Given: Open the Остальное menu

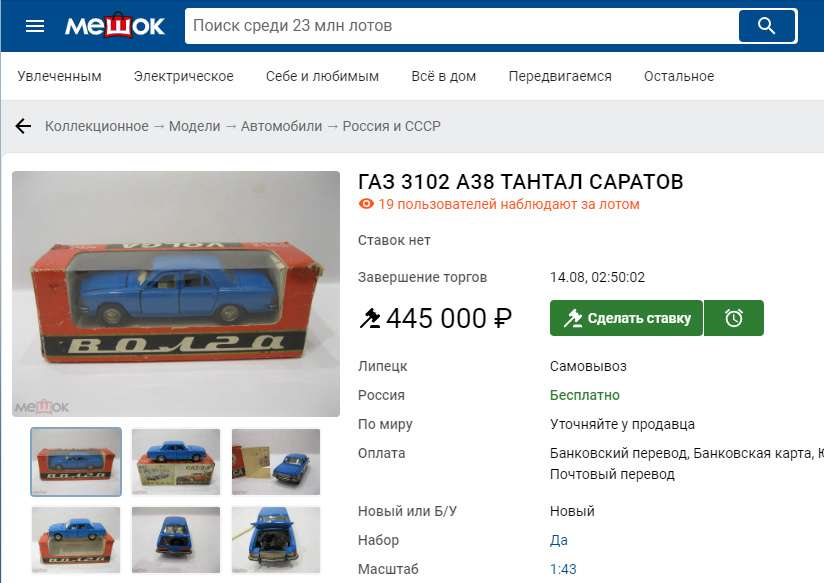Looking at the screenshot, I should tap(679, 76).
